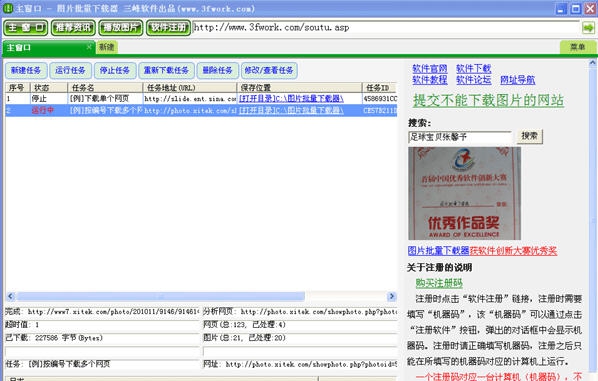Open the 图片批量下载器 link below the image

tap(439, 251)
